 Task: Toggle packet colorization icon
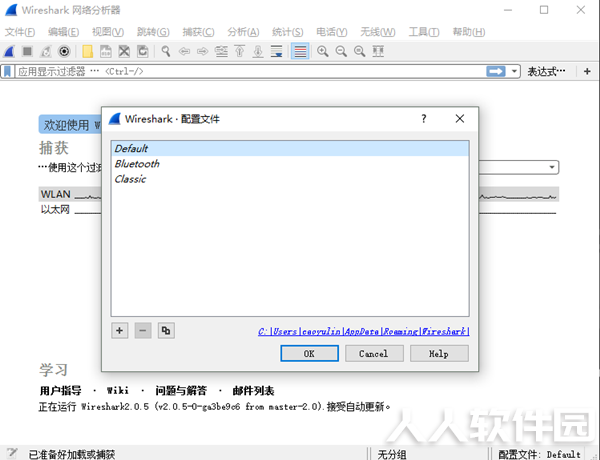point(300,51)
